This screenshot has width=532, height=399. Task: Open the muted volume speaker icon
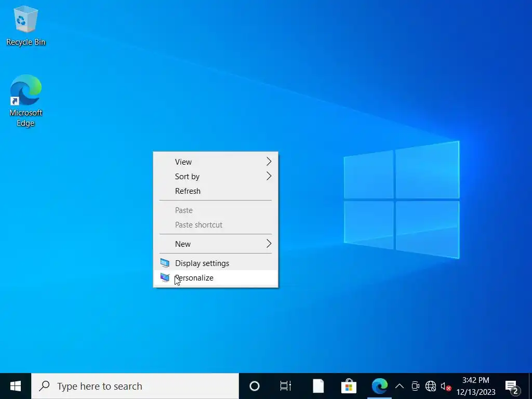(x=445, y=386)
